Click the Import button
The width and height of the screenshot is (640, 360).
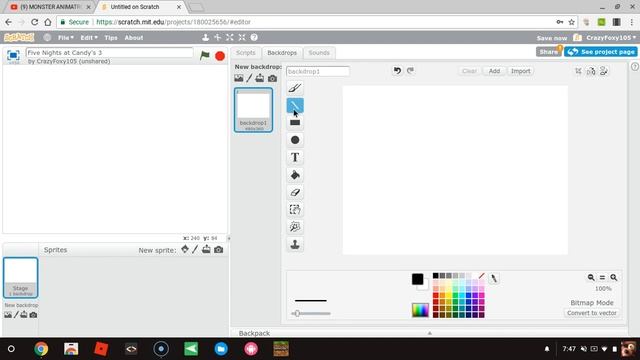click(520, 71)
